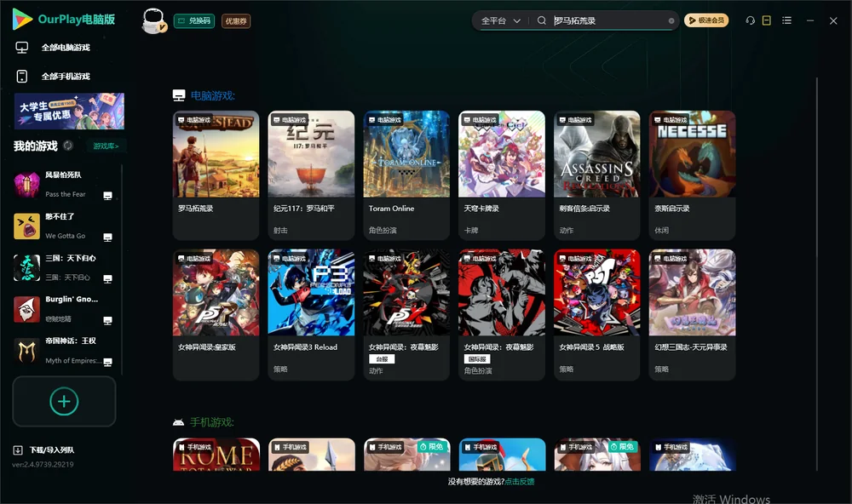852x504 pixels.
Task: Select 风暴怕死队 game icon in sidebar
Action: tap(26, 185)
